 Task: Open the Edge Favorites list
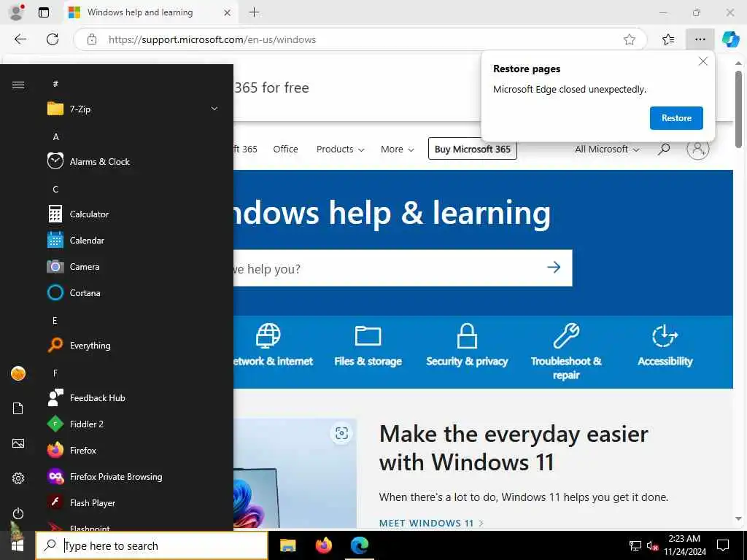[668, 39]
